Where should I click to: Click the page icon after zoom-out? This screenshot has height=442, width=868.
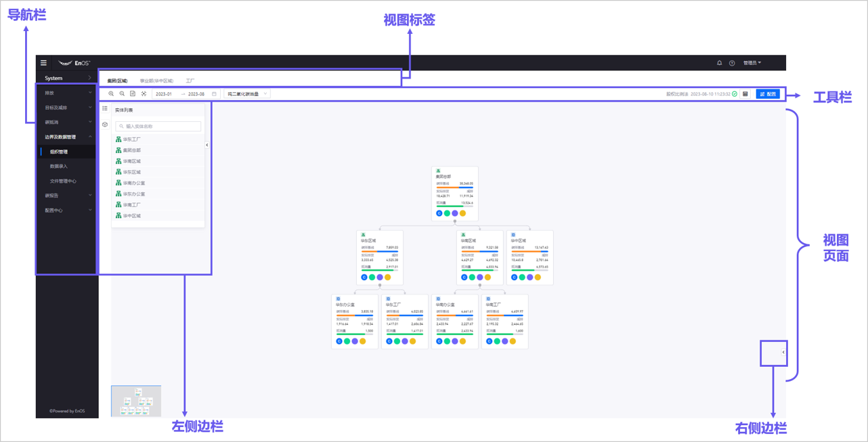133,94
